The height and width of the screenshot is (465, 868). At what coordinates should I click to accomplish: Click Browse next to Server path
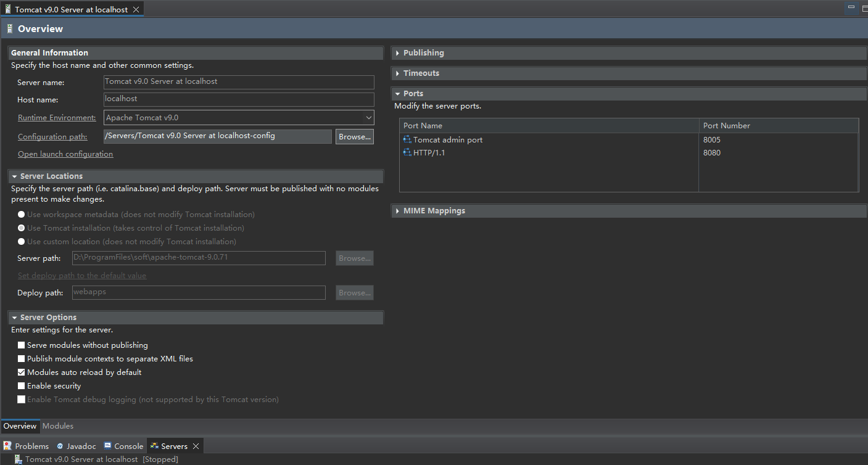click(x=355, y=258)
